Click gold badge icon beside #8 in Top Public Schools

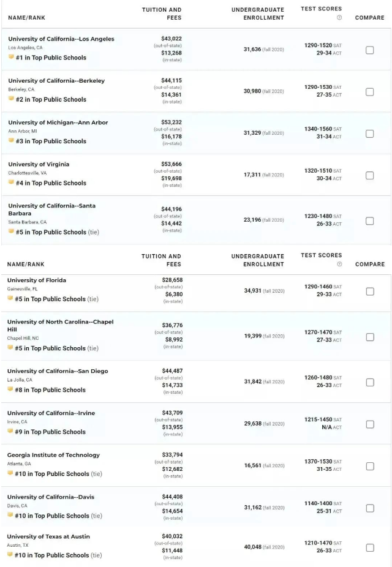pyautogui.click(x=10, y=389)
